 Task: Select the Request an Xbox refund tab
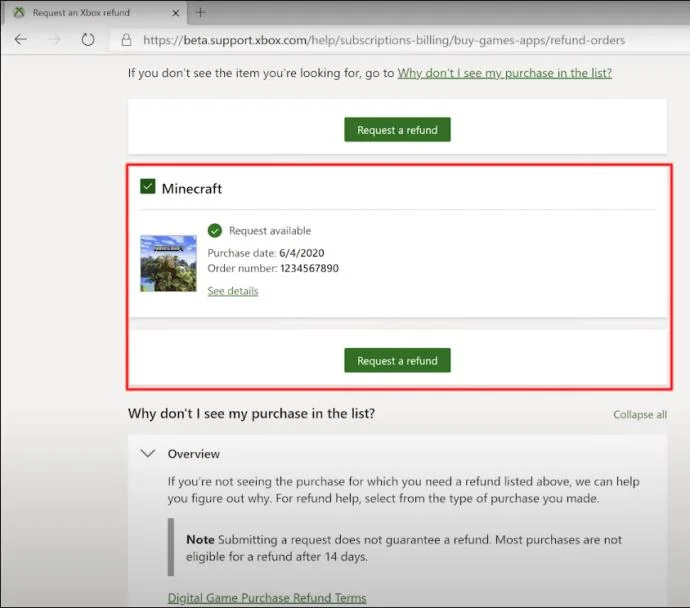[x=95, y=13]
